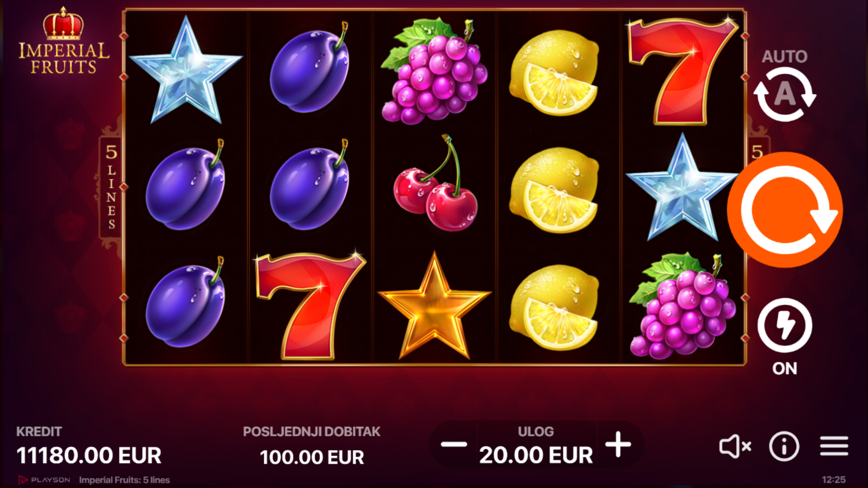868x488 pixels.
Task: Click the ULOG bet label
Action: [536, 431]
